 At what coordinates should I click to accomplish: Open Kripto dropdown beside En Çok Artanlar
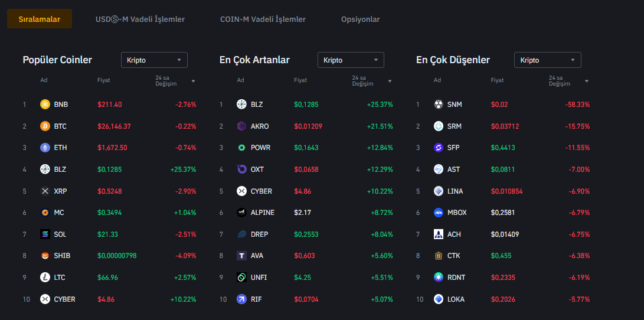(x=351, y=60)
